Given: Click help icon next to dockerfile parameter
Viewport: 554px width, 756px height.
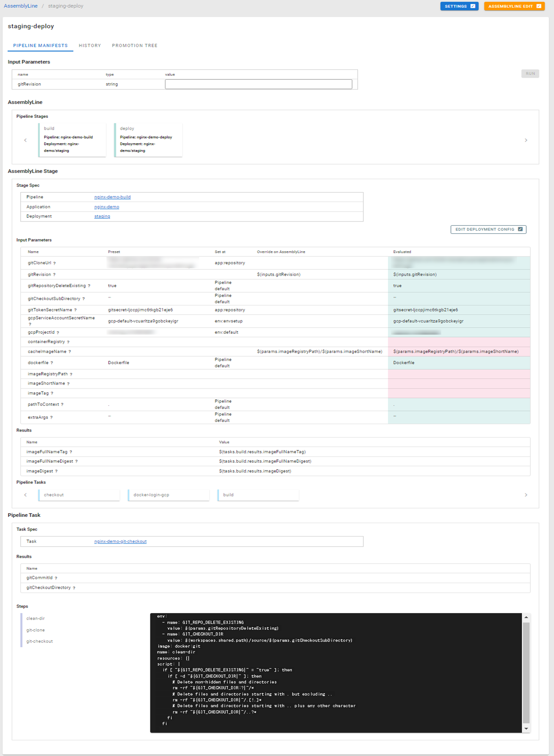Looking at the screenshot, I should (x=52, y=363).
